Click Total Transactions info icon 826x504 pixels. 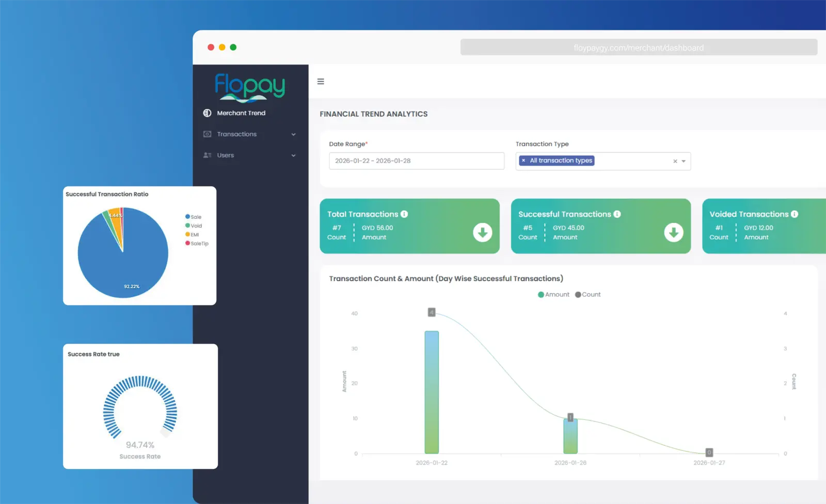404,214
